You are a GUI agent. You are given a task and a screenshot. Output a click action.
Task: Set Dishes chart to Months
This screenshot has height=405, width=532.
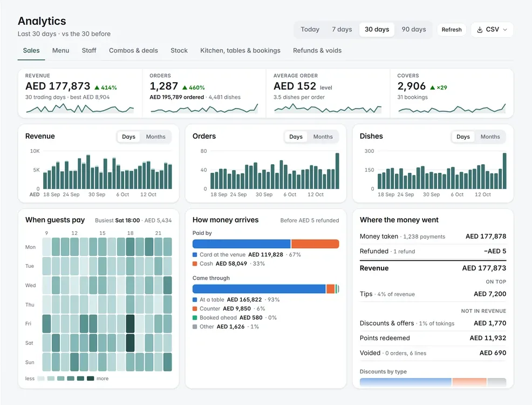click(490, 137)
